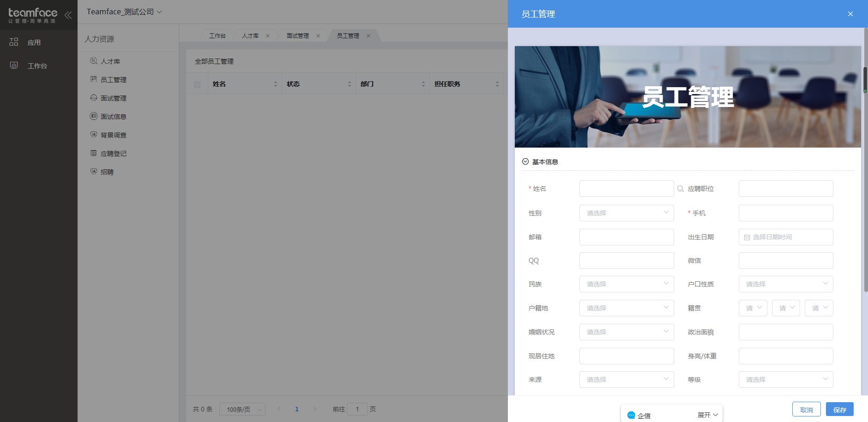Screen dimensions: 868x422
Task: Sort the table by 姓名 column
Action: (x=276, y=84)
